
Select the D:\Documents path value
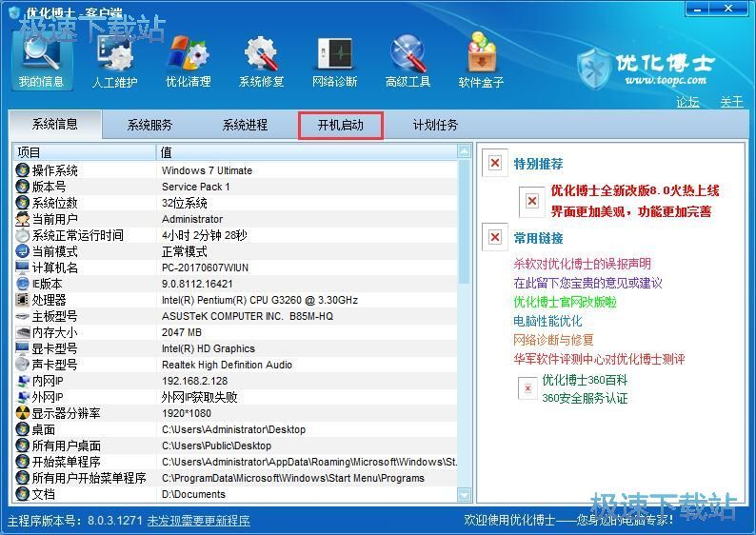(193, 494)
